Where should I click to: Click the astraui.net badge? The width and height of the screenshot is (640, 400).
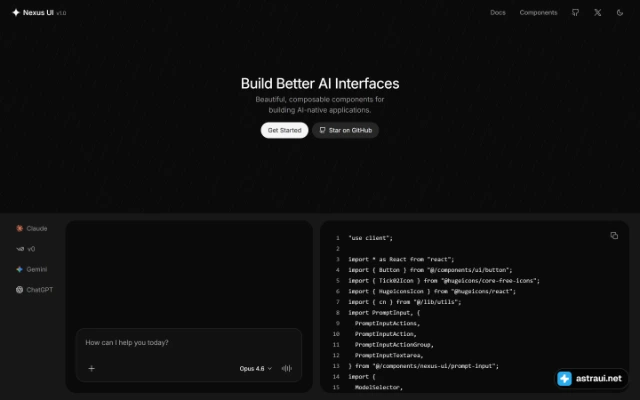pyautogui.click(x=590, y=378)
